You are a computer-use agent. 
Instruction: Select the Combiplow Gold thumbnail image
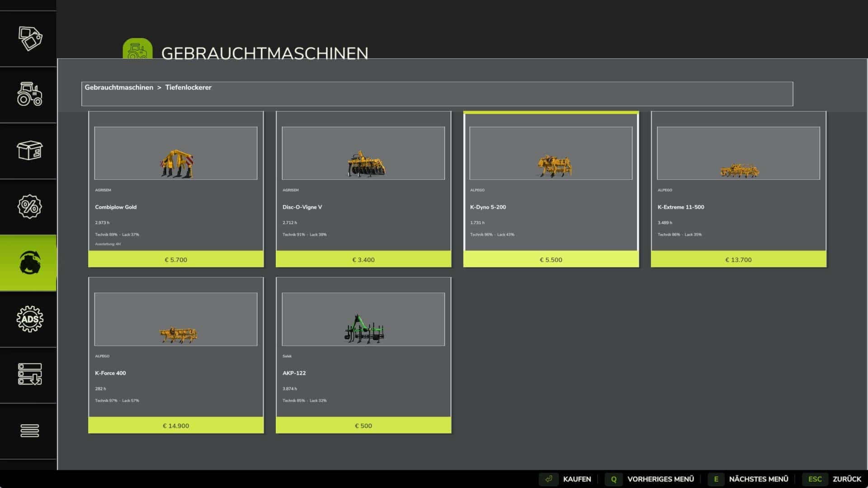point(176,153)
